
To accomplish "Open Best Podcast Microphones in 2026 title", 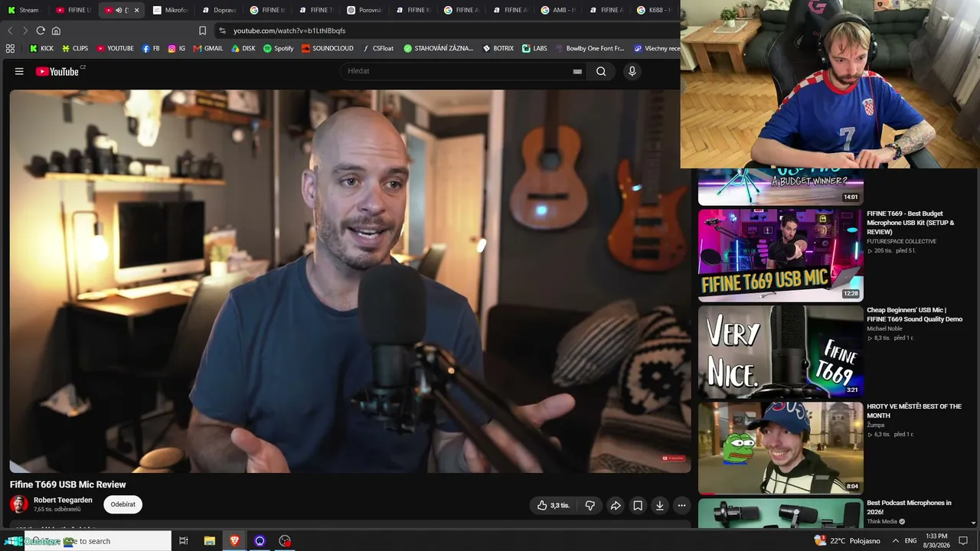I will pos(909,507).
